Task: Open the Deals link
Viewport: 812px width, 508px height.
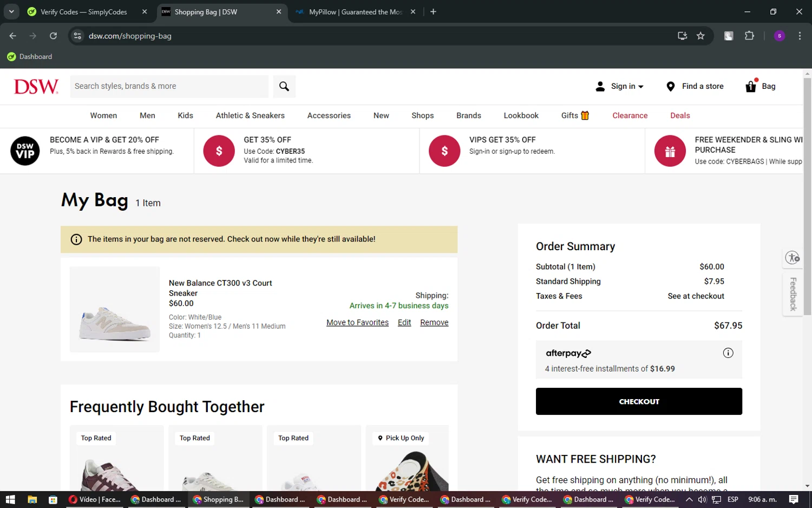Action: point(680,116)
